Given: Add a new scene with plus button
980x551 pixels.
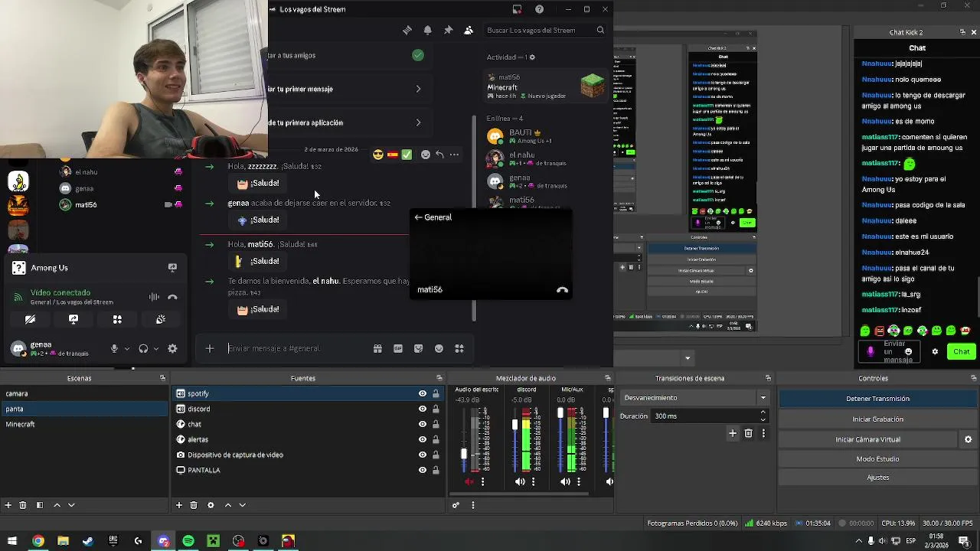Looking at the screenshot, I should pos(8,505).
